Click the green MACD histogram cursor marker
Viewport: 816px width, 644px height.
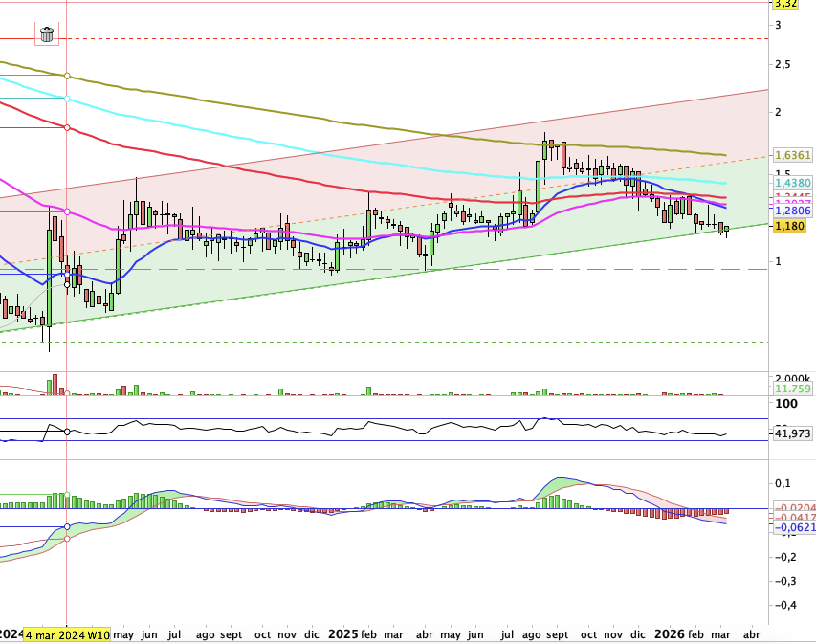click(67, 495)
